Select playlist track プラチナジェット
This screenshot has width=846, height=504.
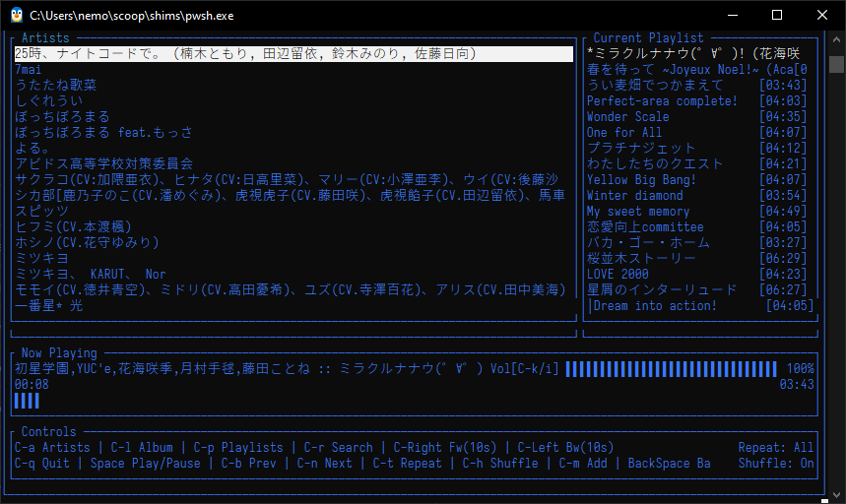click(x=697, y=149)
